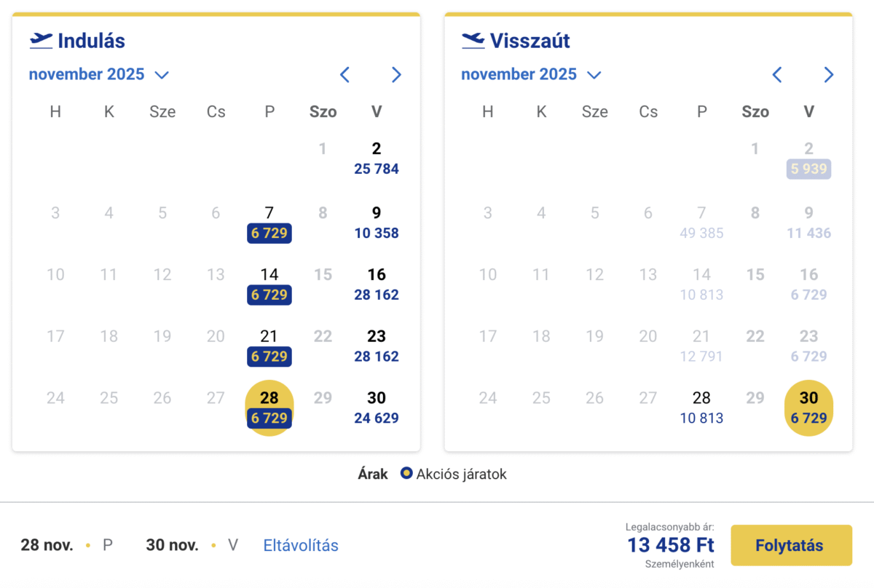Open the Indulás november 2025 month dropdown
The width and height of the screenshot is (874, 588).
click(98, 74)
